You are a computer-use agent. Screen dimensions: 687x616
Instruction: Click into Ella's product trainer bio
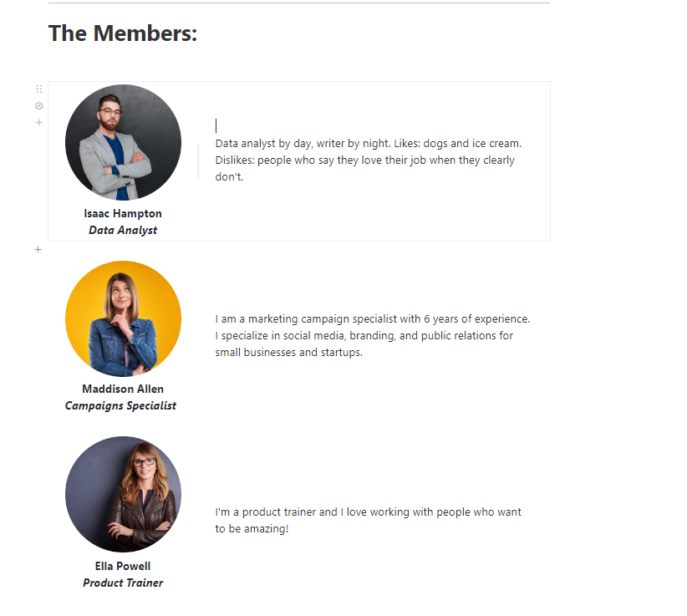click(x=368, y=520)
